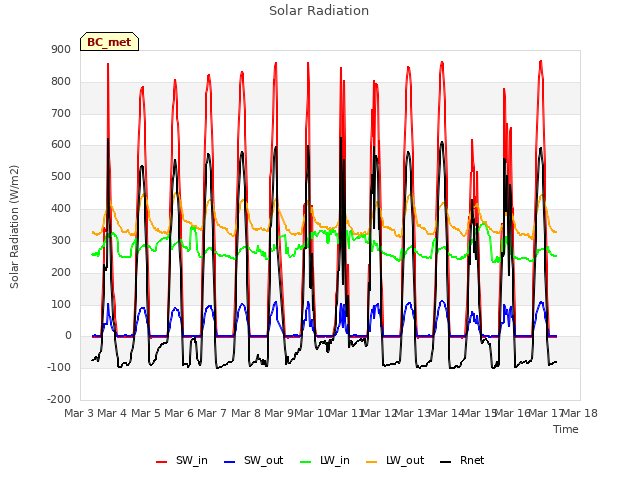This screenshot has height=480, width=640.
Task: Click the BC_met annotation label
Action: click(109, 42)
